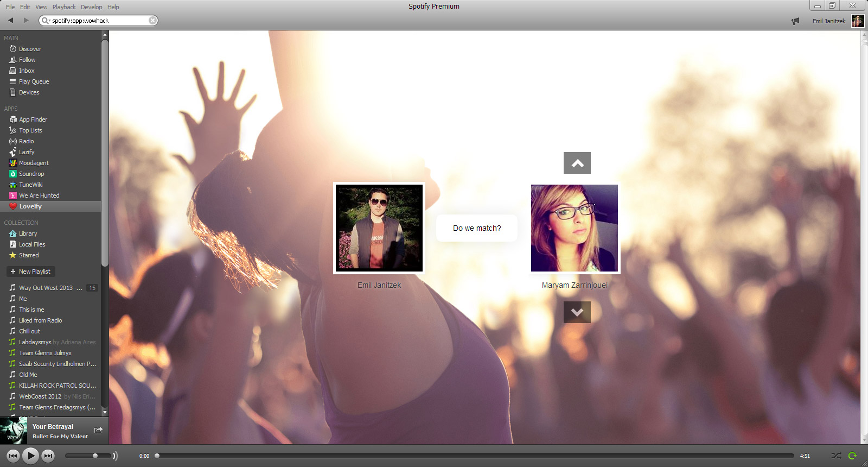Viewport: 868px width, 467px height.
Task: Create a New Playlist
Action: tap(31, 272)
